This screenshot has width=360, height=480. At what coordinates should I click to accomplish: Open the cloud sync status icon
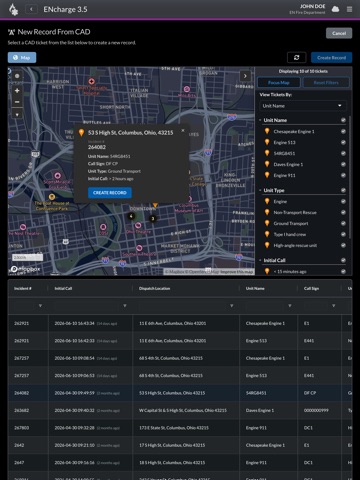point(335,9)
